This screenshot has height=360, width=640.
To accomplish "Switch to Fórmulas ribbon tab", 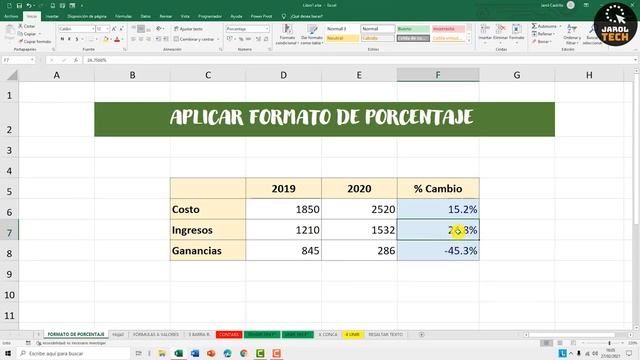I will pos(123,16).
